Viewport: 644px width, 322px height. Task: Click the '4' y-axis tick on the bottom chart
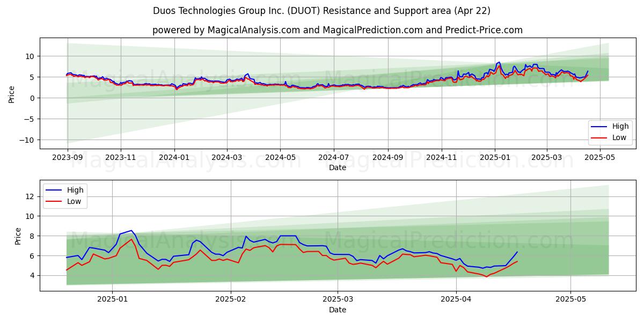coord(32,276)
